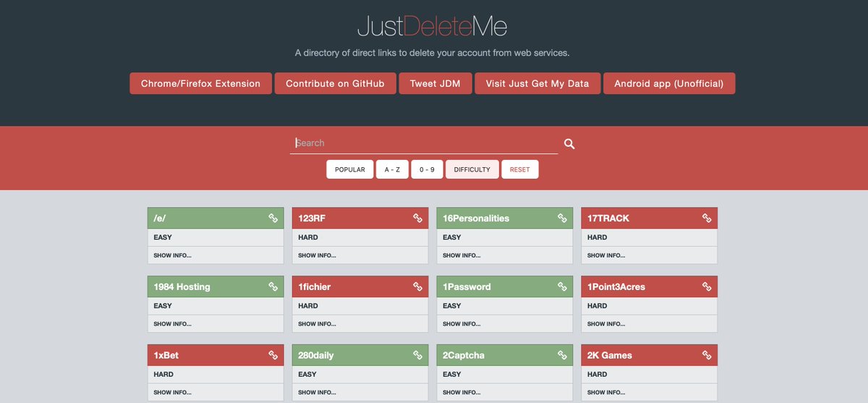The width and height of the screenshot is (868, 403).
Task: Open the /e/ service title
Action: coord(160,218)
